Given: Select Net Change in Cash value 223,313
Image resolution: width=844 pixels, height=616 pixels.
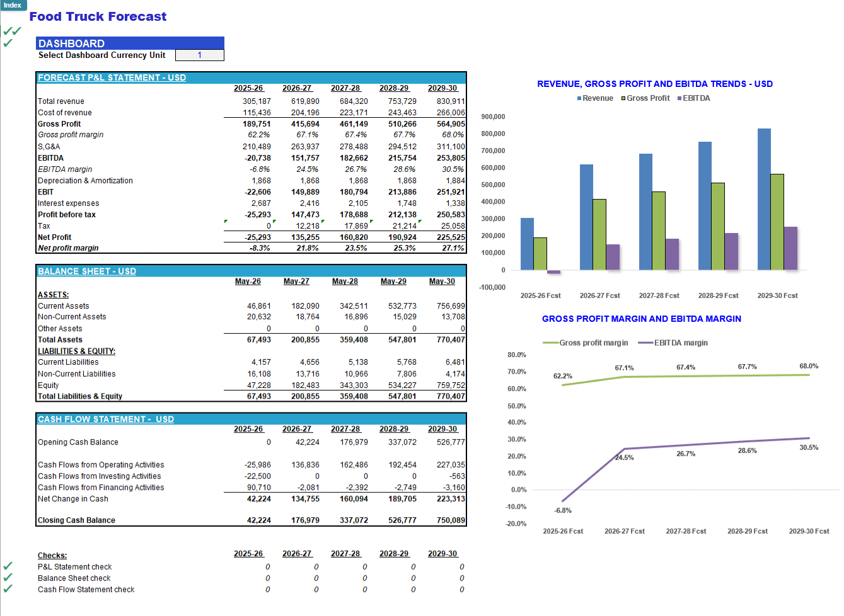Looking at the screenshot, I should [x=451, y=499].
